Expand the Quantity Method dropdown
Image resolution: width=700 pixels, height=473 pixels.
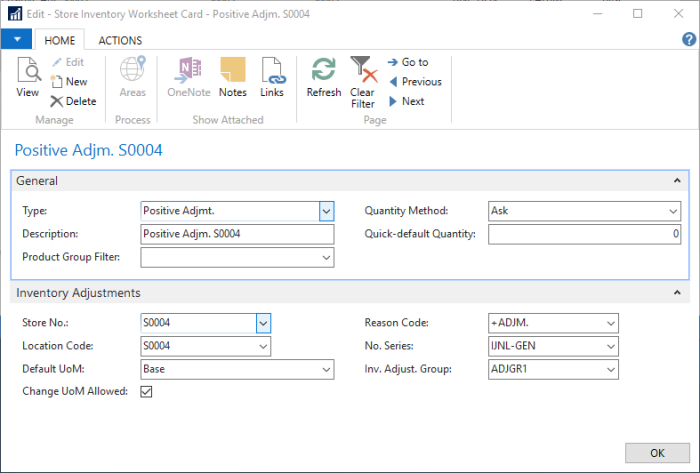pos(673,211)
